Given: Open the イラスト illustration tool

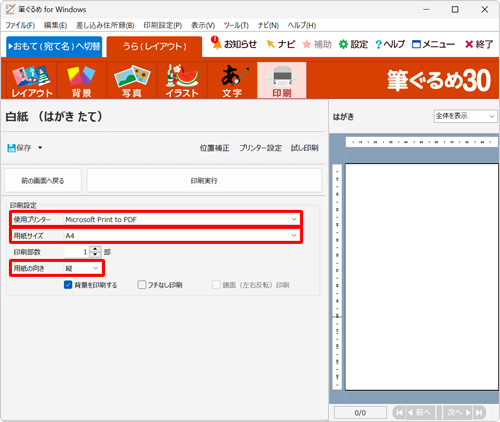Looking at the screenshot, I should click(182, 80).
